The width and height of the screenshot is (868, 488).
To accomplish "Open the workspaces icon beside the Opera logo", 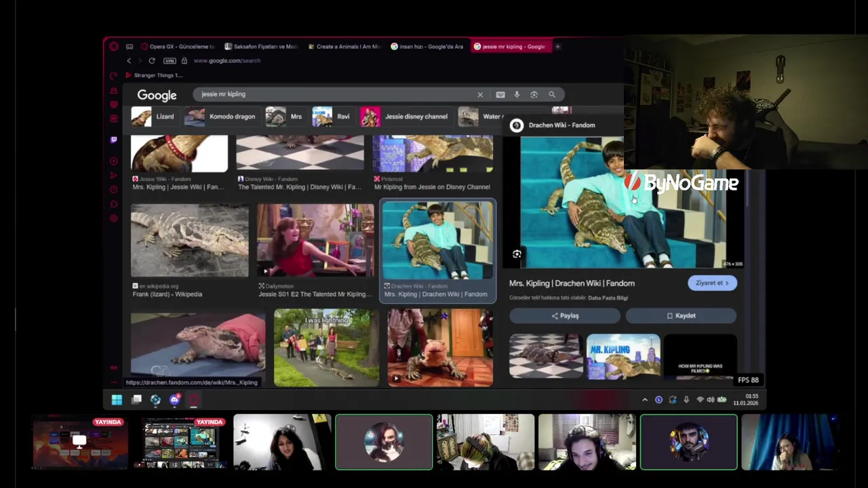I will pyautogui.click(x=130, y=47).
